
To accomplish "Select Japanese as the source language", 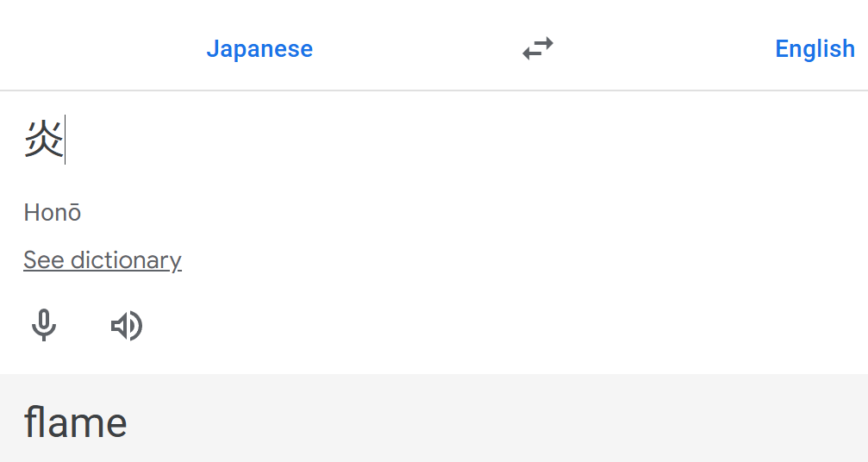I will tap(259, 49).
